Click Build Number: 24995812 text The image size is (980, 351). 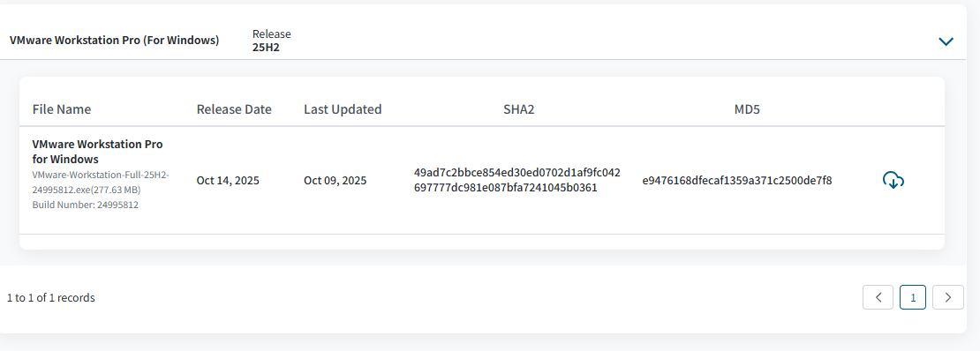click(85, 205)
